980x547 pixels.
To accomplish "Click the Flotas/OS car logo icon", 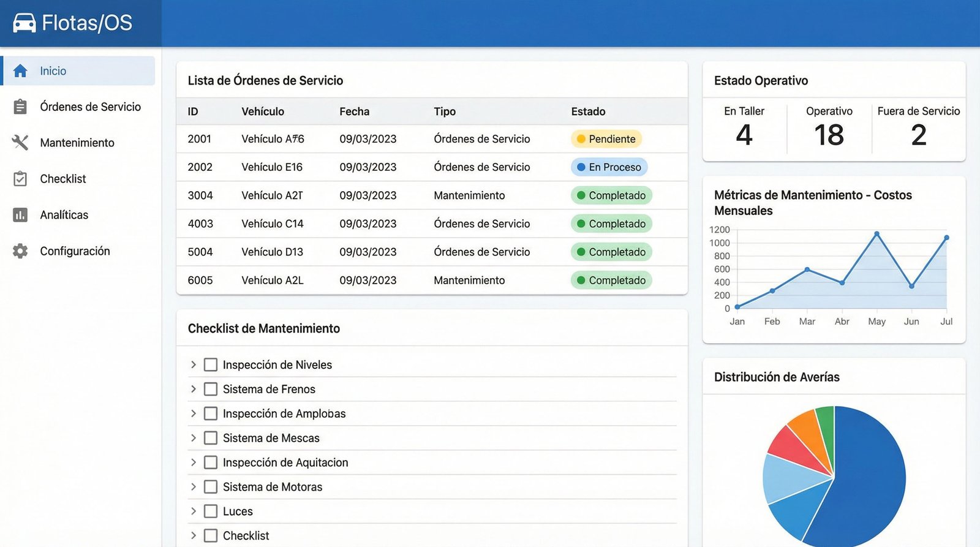I will [x=24, y=23].
